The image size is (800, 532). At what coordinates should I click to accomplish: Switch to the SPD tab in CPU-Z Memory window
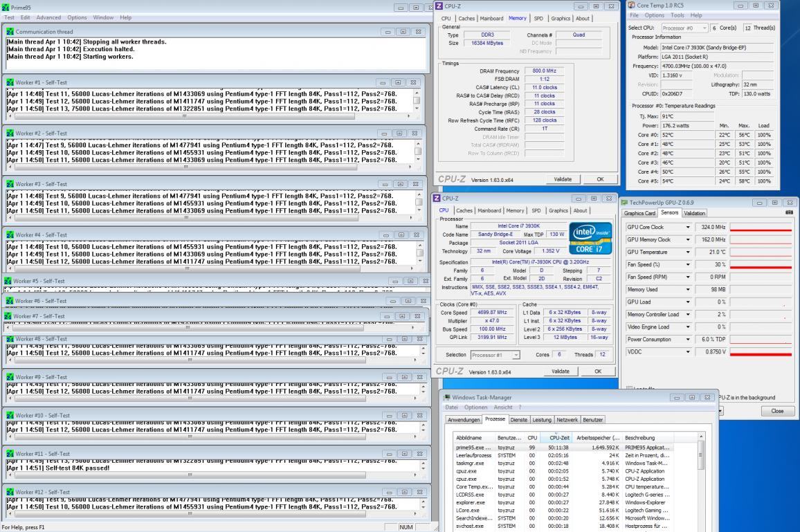[538, 19]
